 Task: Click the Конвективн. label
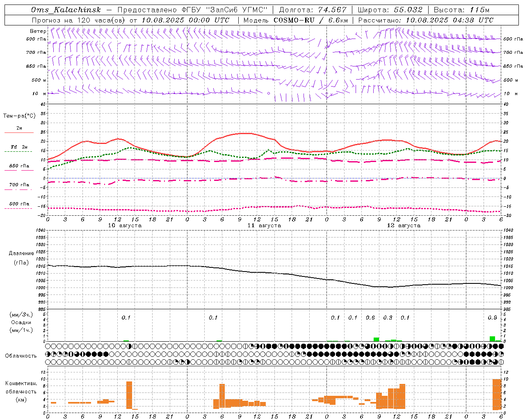point(21,383)
